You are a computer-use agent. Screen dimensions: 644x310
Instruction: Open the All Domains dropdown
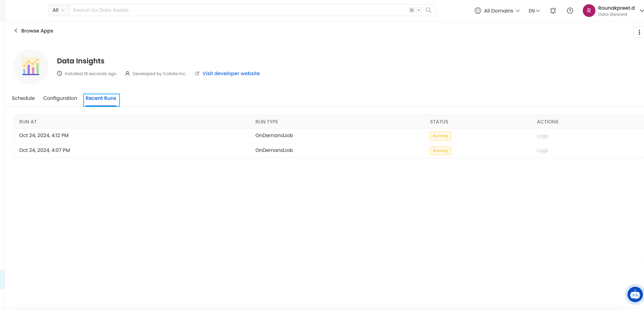click(497, 11)
